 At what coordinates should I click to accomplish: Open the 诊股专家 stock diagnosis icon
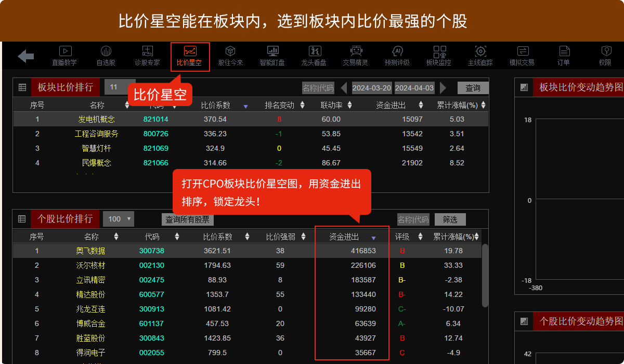pos(148,56)
